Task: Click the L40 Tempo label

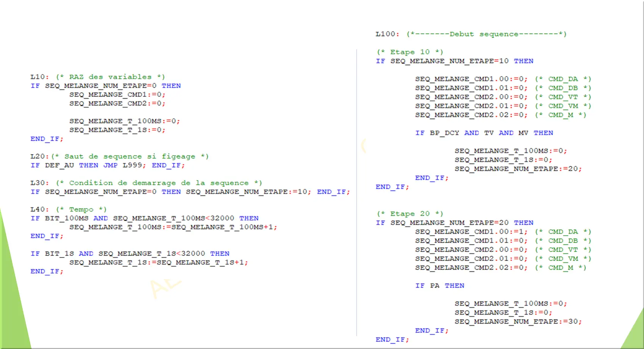Action: [69, 209]
